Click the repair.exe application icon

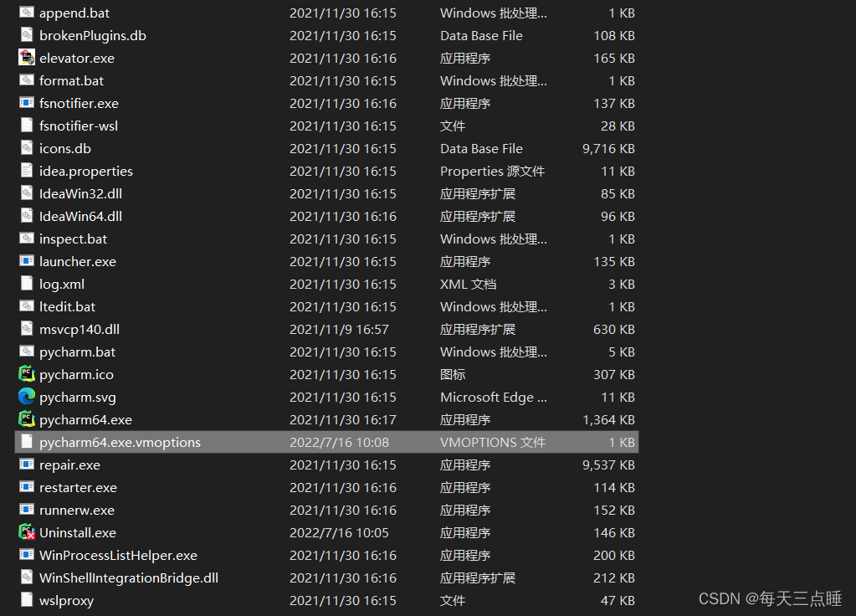tap(27, 465)
